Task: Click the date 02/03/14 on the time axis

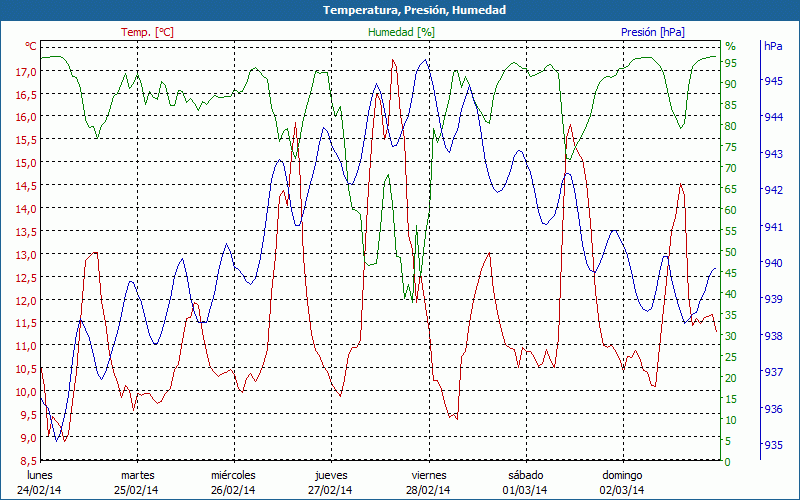Action: click(622, 490)
